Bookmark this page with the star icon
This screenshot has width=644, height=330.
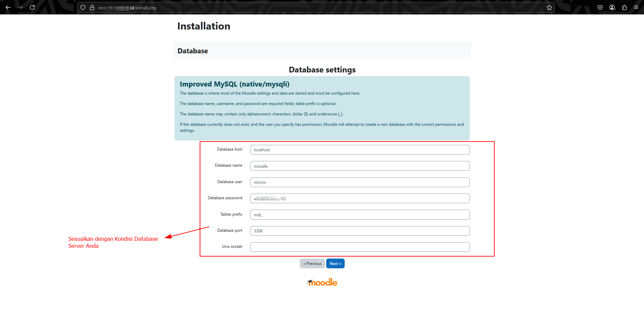pos(549,7)
